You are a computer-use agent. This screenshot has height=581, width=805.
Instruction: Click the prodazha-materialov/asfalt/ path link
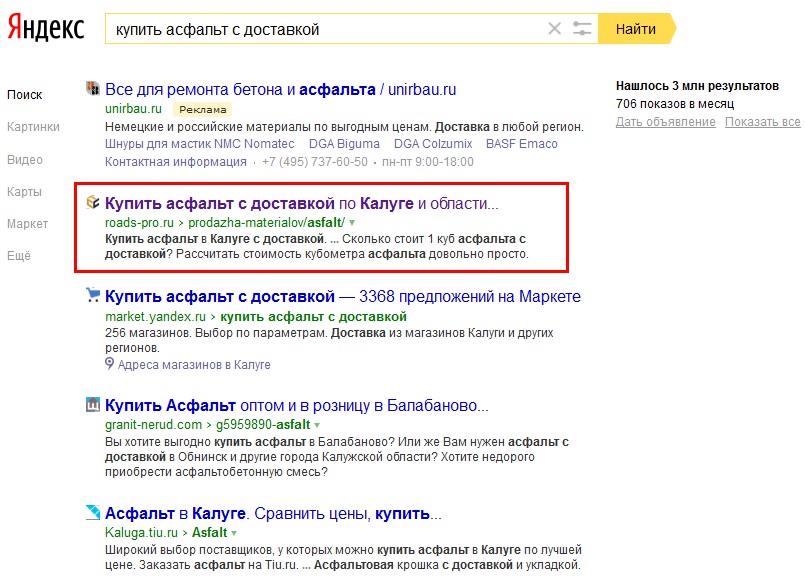click(x=266, y=223)
